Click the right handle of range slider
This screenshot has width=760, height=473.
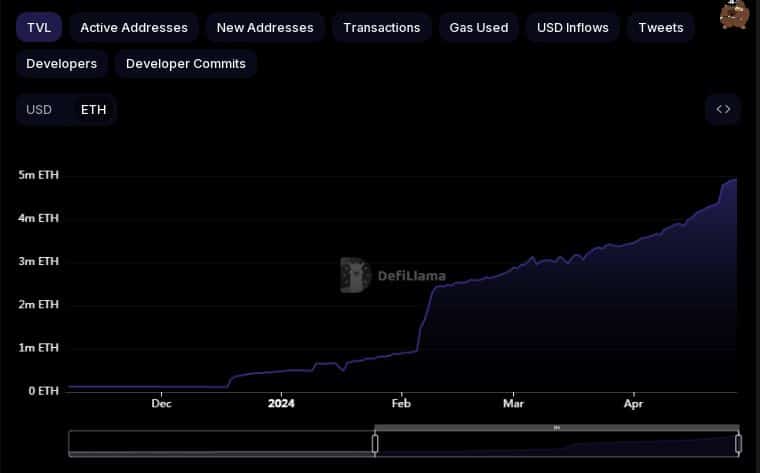738,443
